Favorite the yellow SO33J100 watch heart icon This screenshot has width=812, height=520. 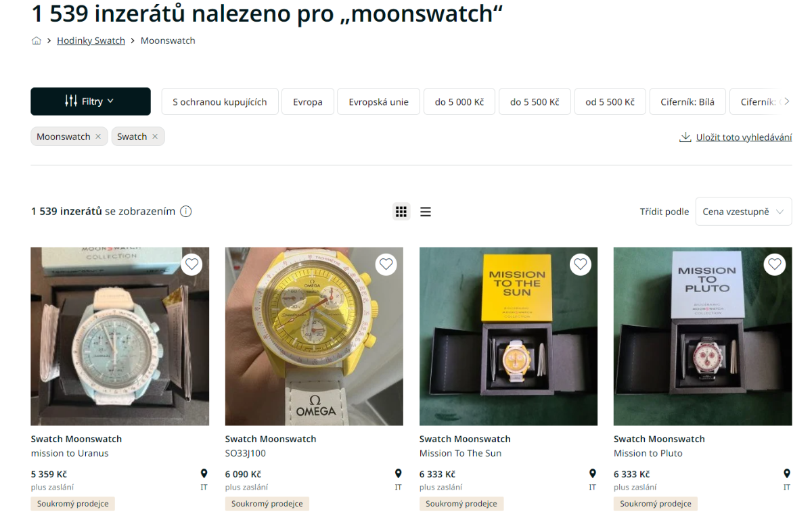click(x=386, y=264)
